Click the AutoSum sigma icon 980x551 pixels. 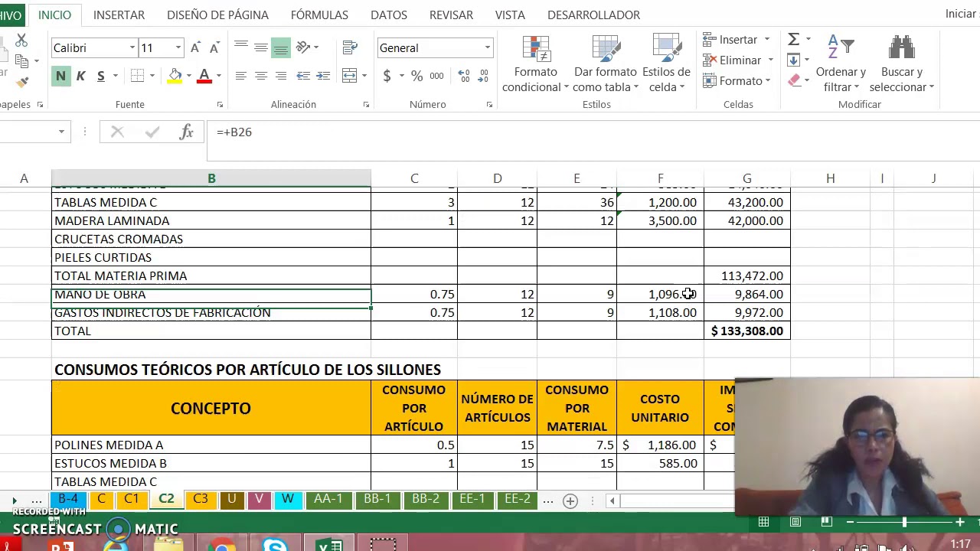(x=794, y=40)
